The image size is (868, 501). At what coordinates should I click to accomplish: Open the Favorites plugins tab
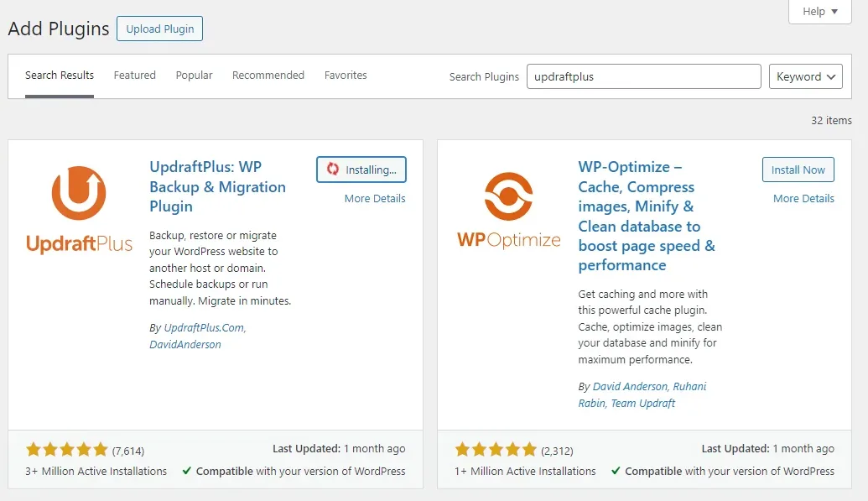click(x=346, y=76)
